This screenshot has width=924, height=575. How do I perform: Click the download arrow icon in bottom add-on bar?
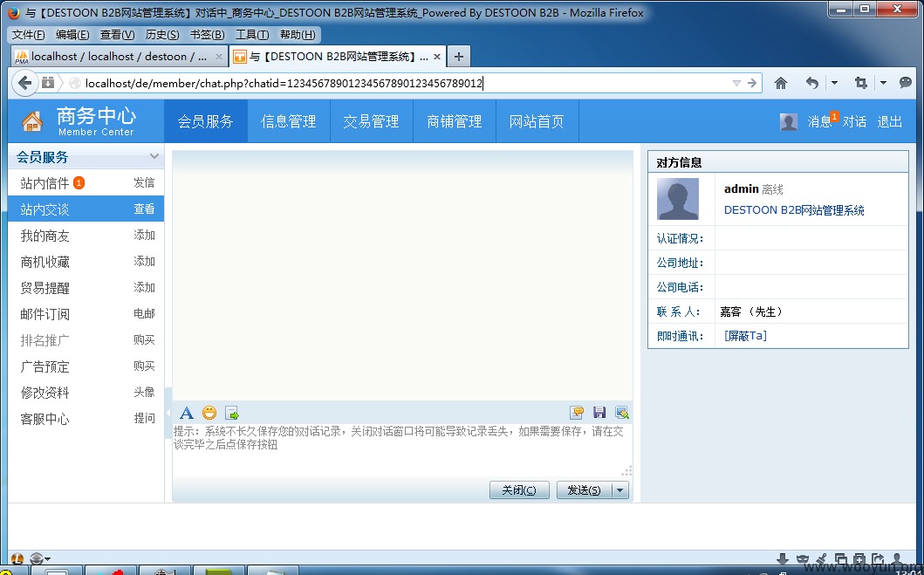point(783,558)
